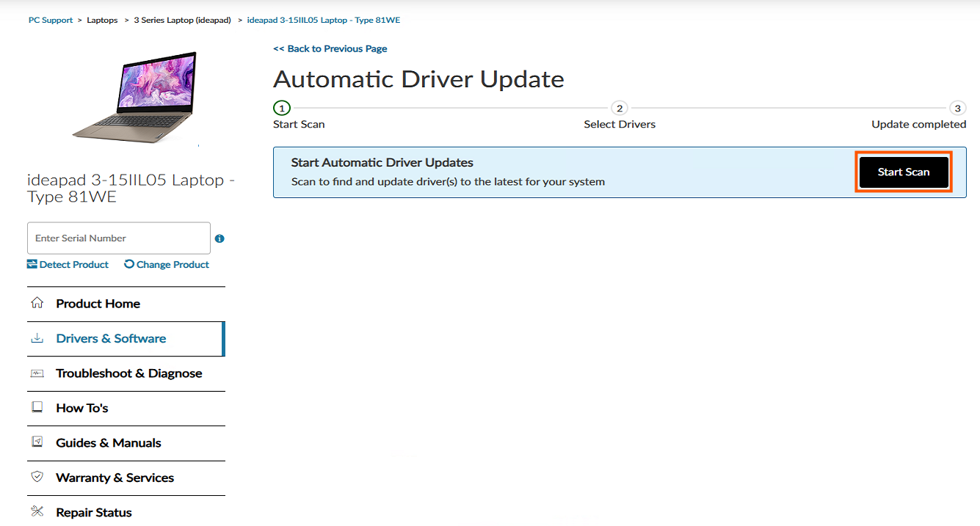The height and width of the screenshot is (526, 980).
Task: Click 'Scan to find and update driver(s)' description
Action: (448, 182)
